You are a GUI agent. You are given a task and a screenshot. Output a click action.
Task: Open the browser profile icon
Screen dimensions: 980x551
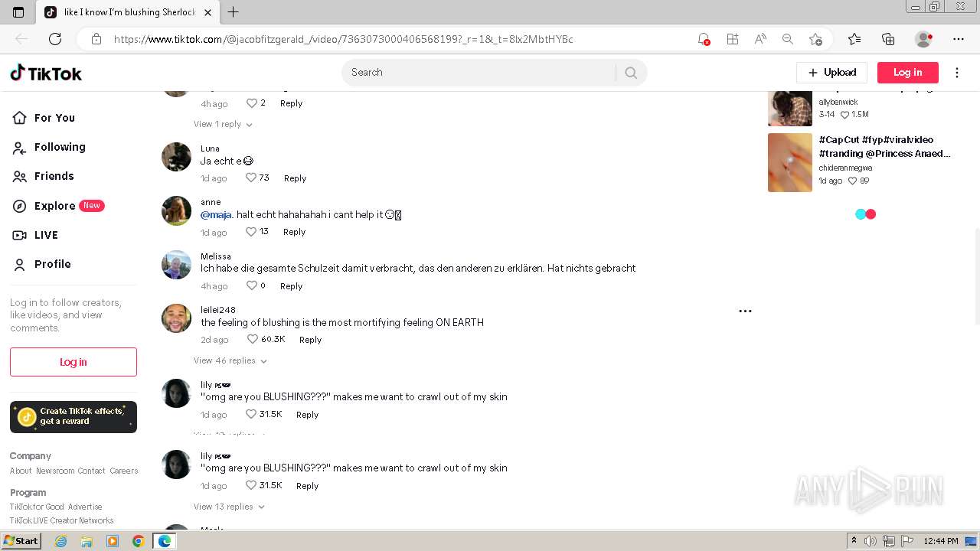pos(924,39)
